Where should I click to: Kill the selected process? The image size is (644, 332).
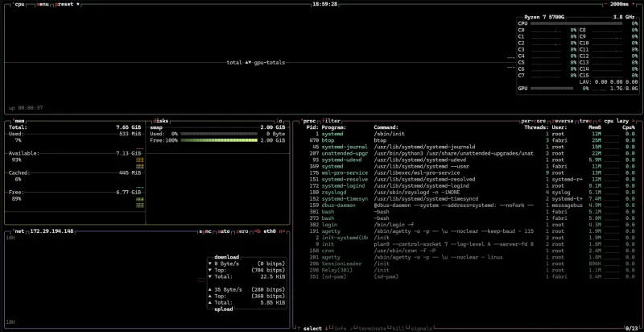[397, 328]
